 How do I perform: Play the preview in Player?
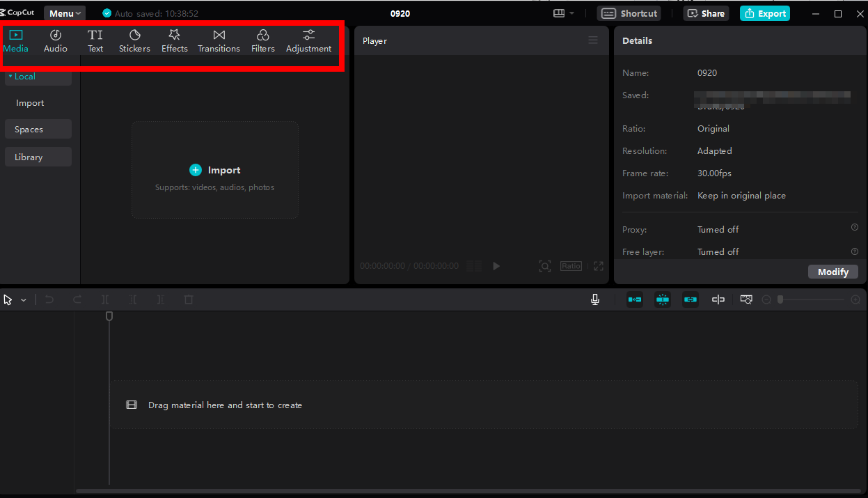pyautogui.click(x=496, y=266)
